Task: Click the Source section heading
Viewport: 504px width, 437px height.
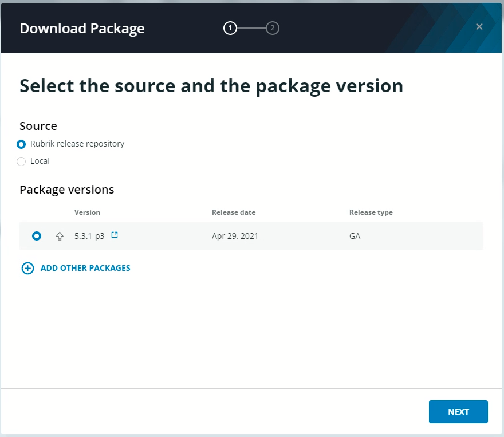Action: pyautogui.click(x=38, y=126)
